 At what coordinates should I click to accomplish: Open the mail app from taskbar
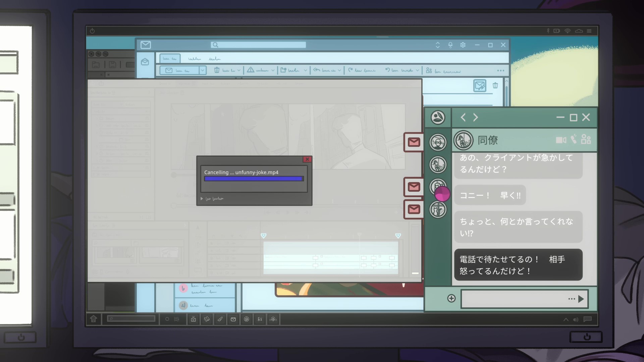click(x=233, y=319)
